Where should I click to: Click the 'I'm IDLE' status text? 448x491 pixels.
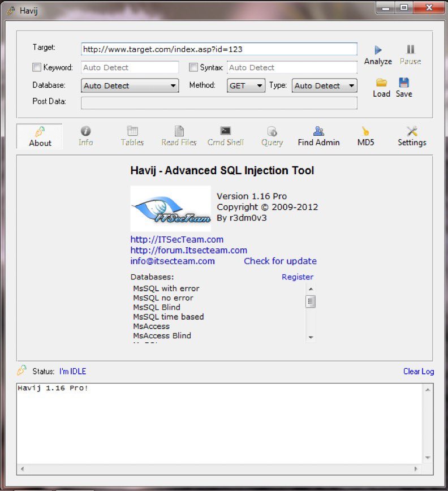click(x=72, y=372)
